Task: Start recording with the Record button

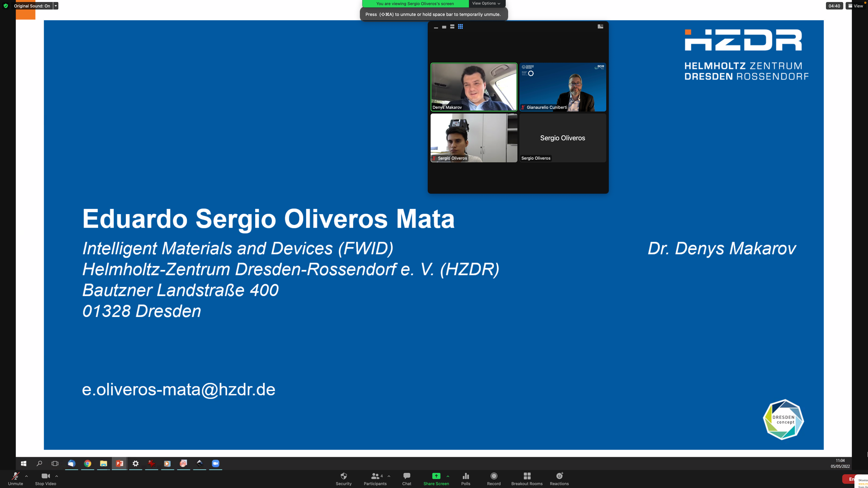Action: pyautogui.click(x=494, y=479)
